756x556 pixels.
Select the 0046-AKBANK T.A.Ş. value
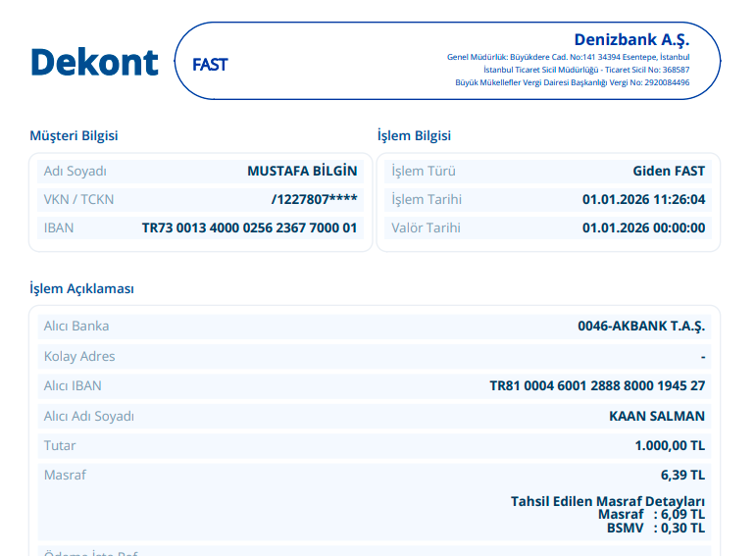point(641,327)
